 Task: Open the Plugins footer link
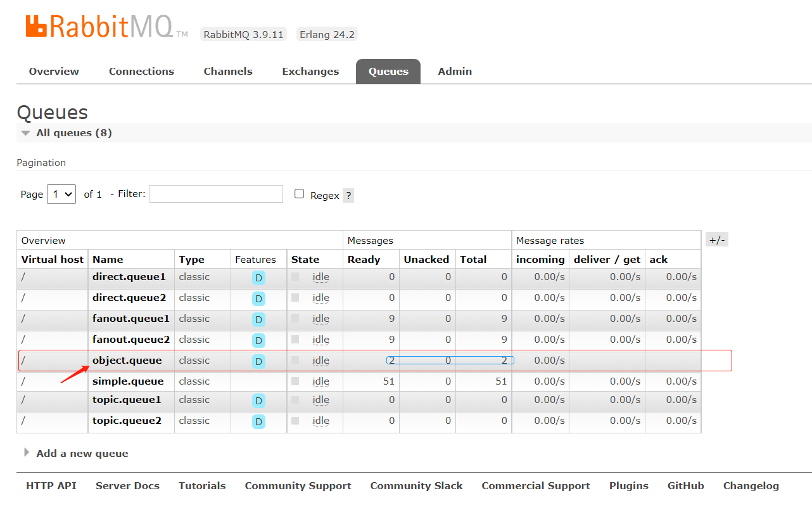coord(629,486)
